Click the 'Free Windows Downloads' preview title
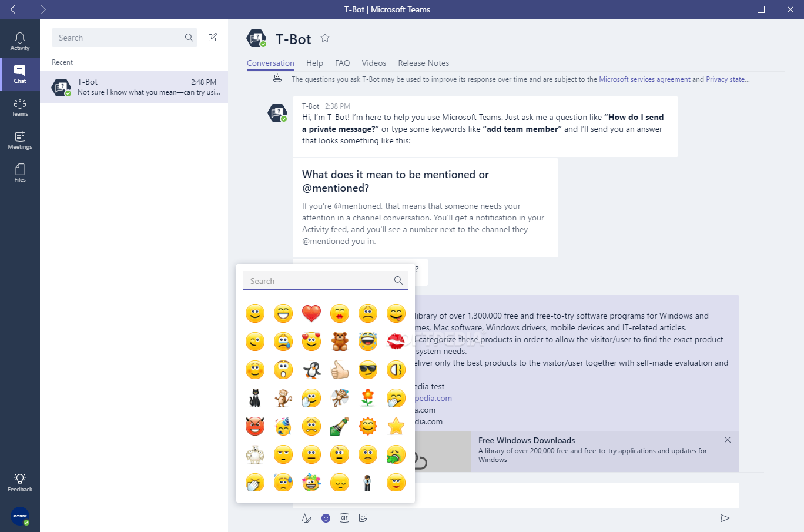 coord(527,440)
